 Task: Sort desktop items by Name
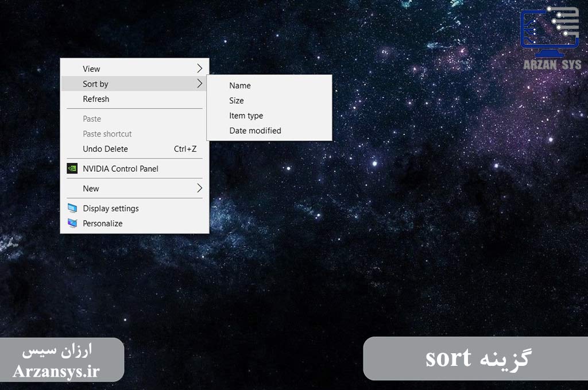269,86
